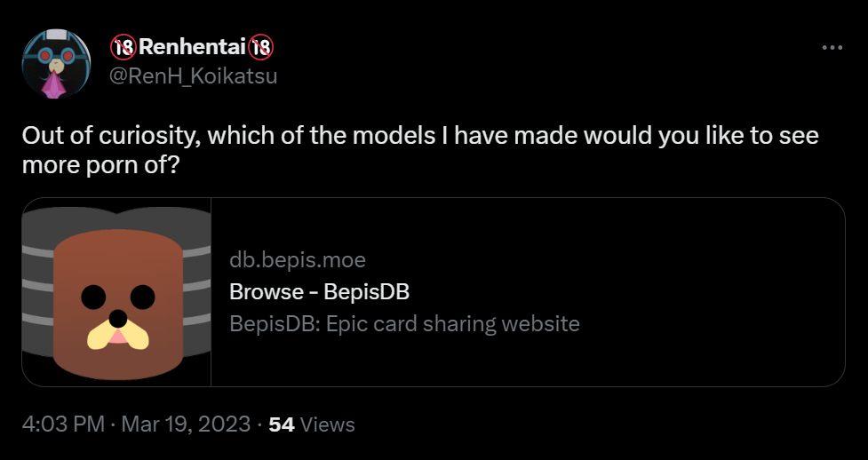Open the 'Browse - BepisDB' card title

point(320,291)
